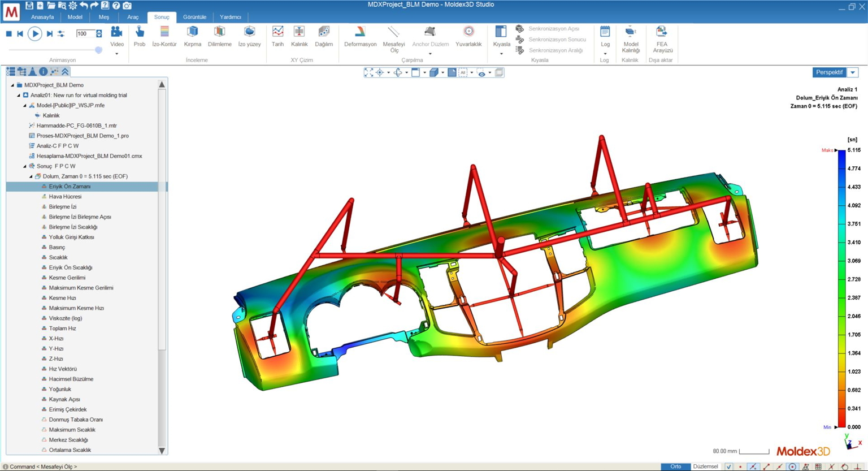This screenshot has height=471, width=868.
Task: Select the İzo yüzey tool
Action: 249,36
